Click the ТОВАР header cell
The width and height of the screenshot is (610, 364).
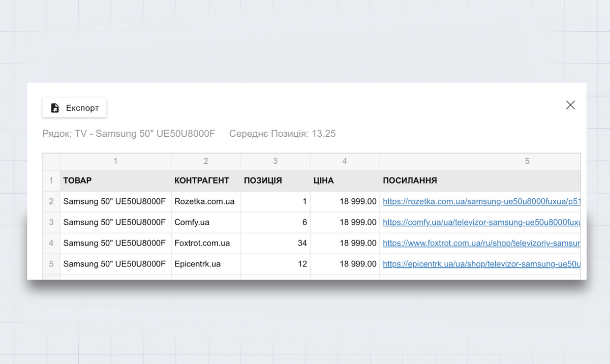click(x=115, y=180)
